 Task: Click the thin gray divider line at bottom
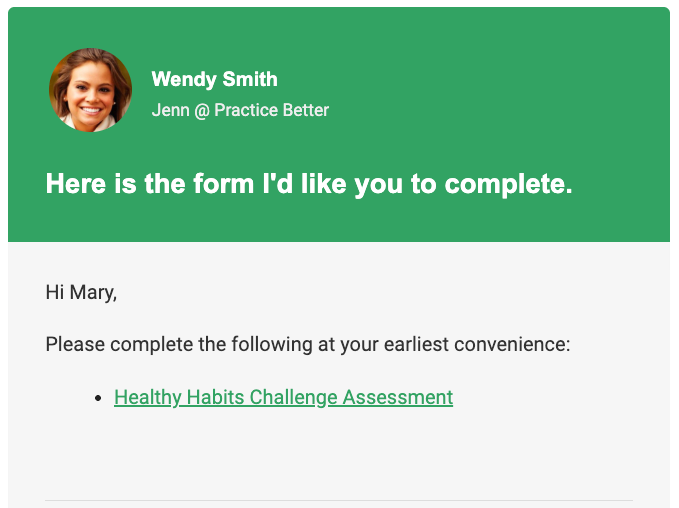point(339,500)
